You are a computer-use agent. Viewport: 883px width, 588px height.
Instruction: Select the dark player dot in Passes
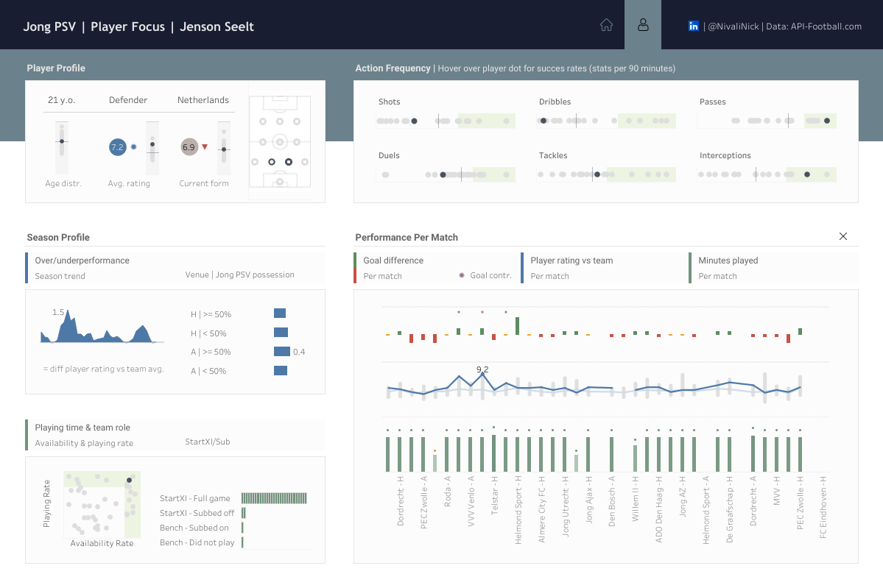[827, 121]
